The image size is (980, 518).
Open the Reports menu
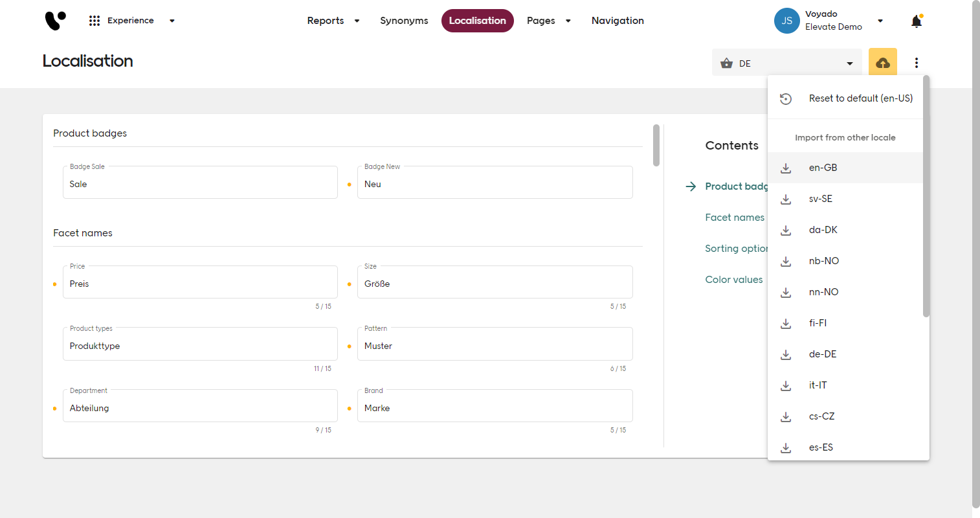coord(326,21)
